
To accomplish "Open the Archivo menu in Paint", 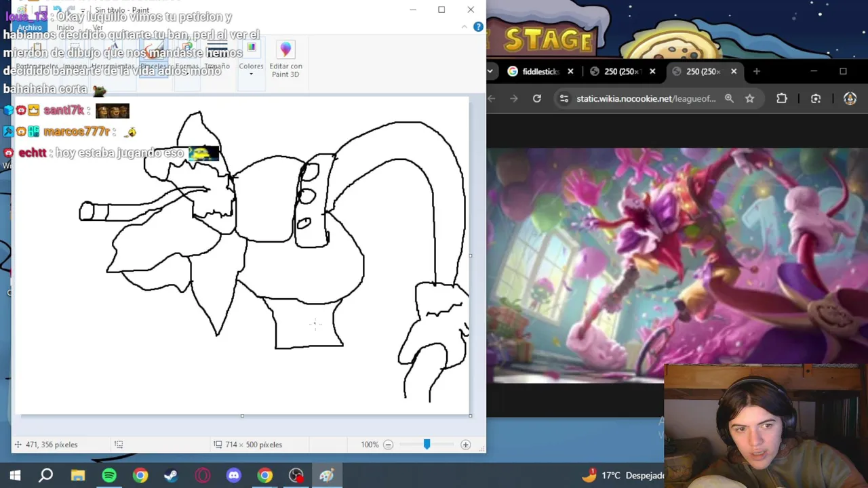I will point(29,27).
